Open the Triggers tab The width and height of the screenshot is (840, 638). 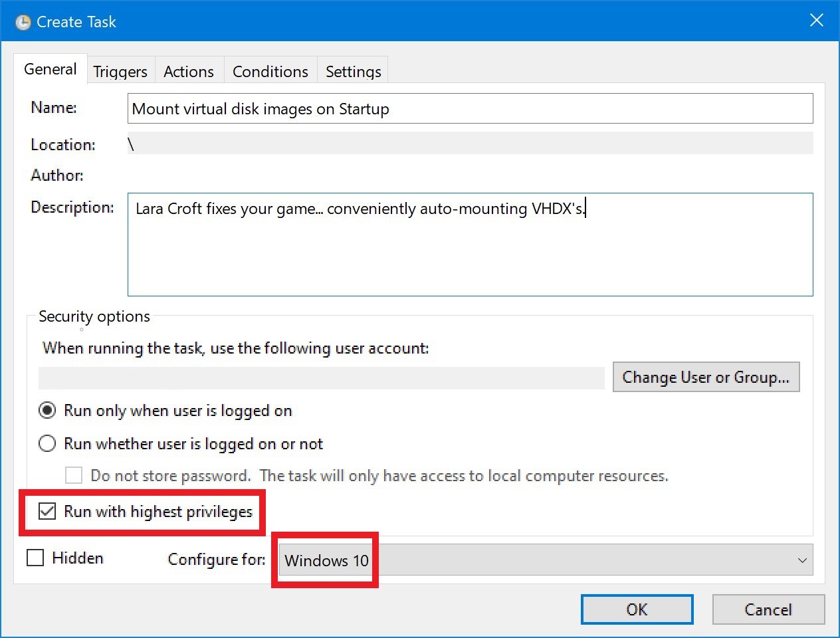point(120,72)
